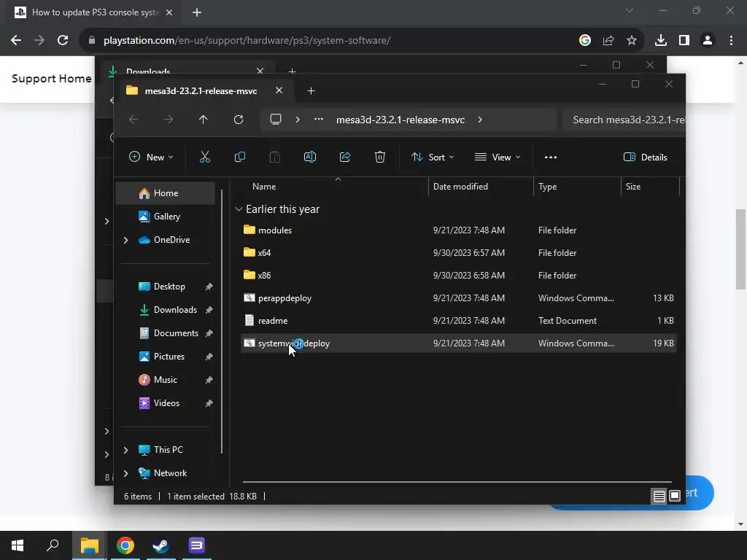Click the Delete trash can icon
Screen dimensions: 747x560
pos(379,157)
